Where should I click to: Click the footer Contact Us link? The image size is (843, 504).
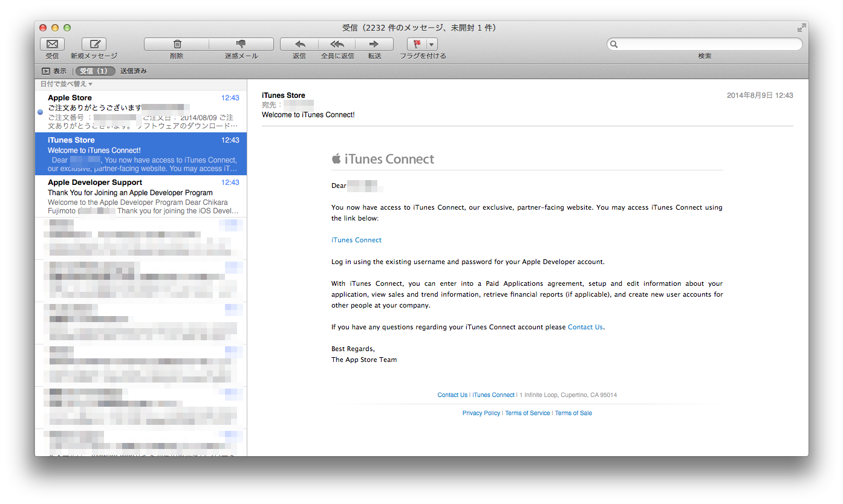point(452,395)
